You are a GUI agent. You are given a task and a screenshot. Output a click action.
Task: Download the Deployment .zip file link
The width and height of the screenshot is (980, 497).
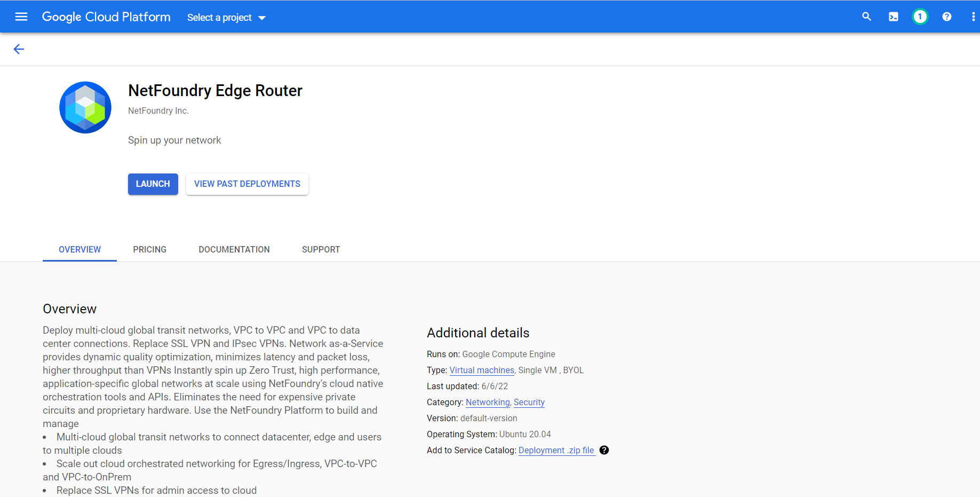pyautogui.click(x=556, y=450)
